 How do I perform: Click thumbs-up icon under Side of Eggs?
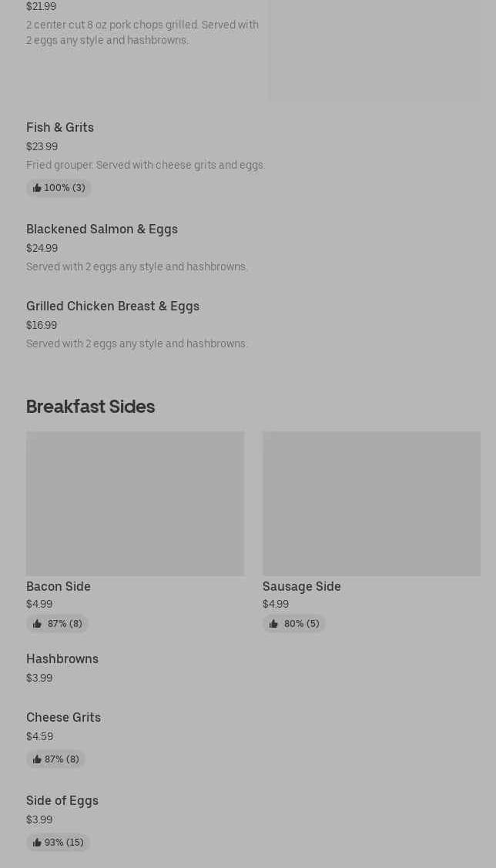pos(37,843)
